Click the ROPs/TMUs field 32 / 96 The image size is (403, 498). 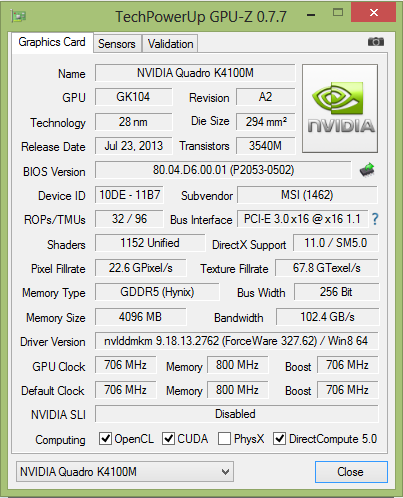[129, 219]
